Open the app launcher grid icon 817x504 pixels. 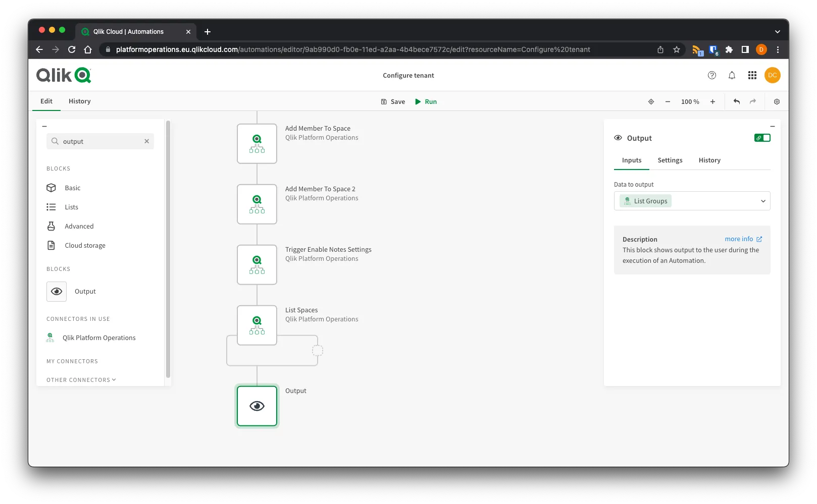tap(752, 75)
